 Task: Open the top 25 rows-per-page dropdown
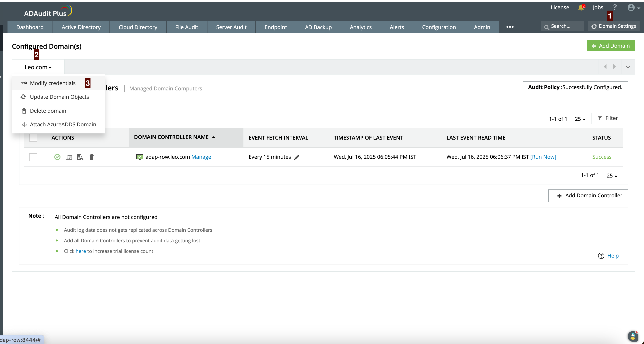click(580, 119)
